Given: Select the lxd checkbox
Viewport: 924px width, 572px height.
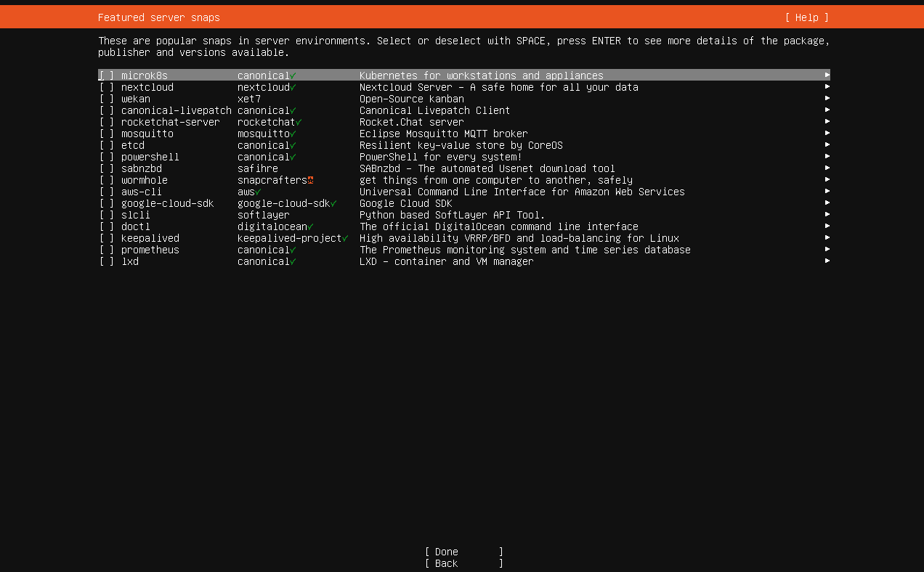Looking at the screenshot, I should (x=107, y=261).
